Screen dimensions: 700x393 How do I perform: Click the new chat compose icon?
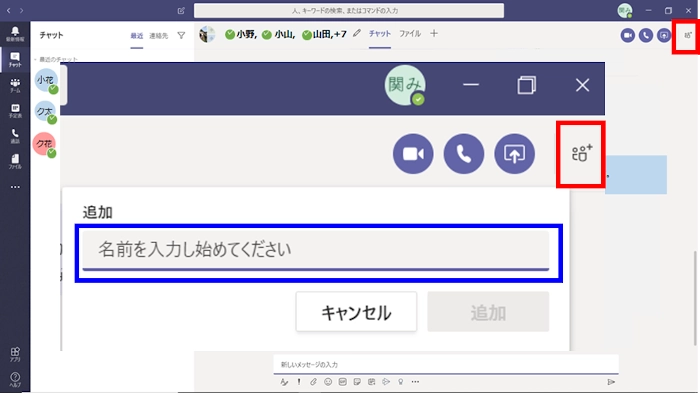tap(181, 10)
